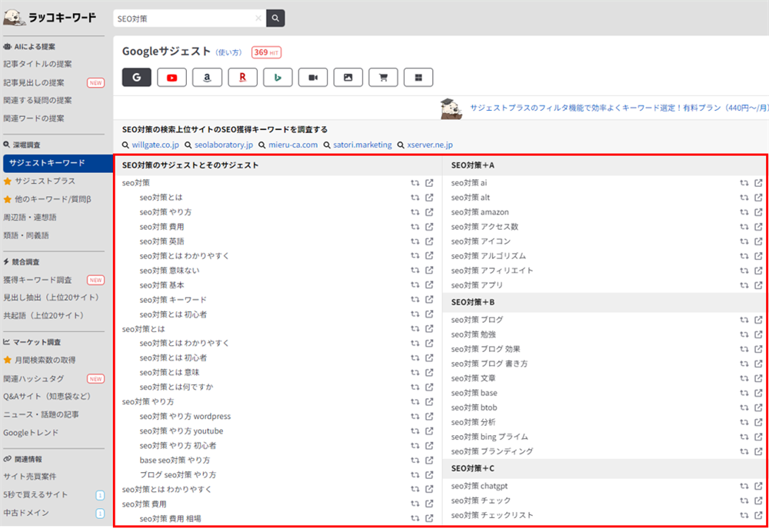Select the video camera suggest source icon

313,78
